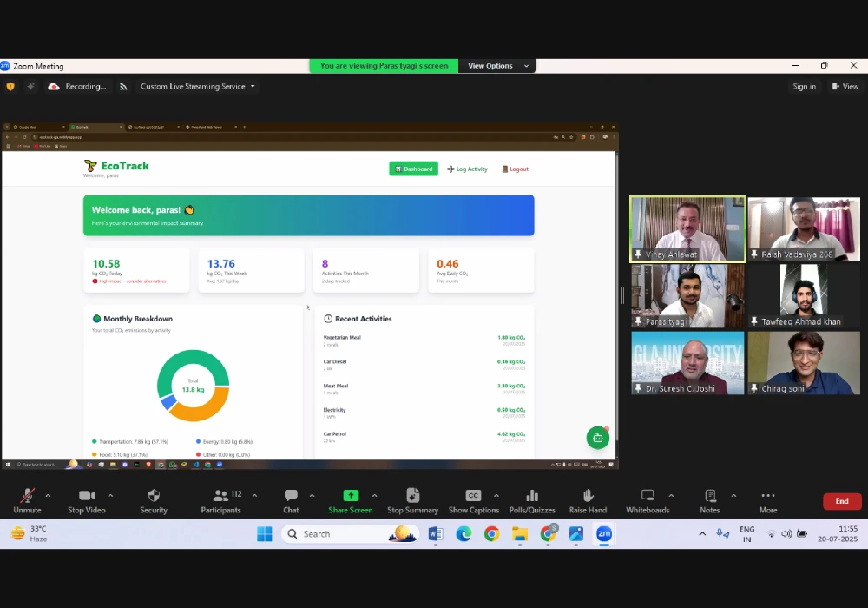Image resolution: width=868 pixels, height=608 pixels.
Task: Click the Stop Summary icon
Action: pos(412,496)
